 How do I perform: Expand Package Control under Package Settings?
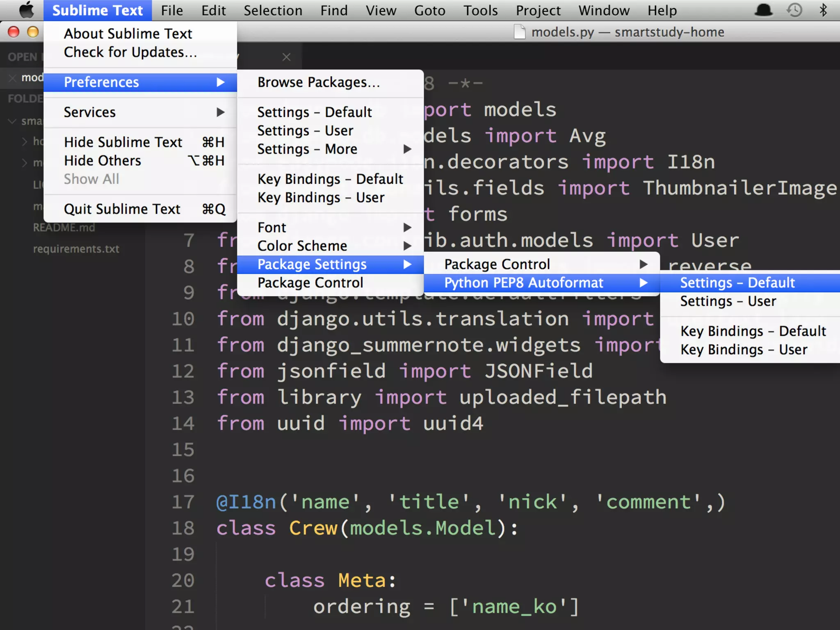[x=542, y=264]
